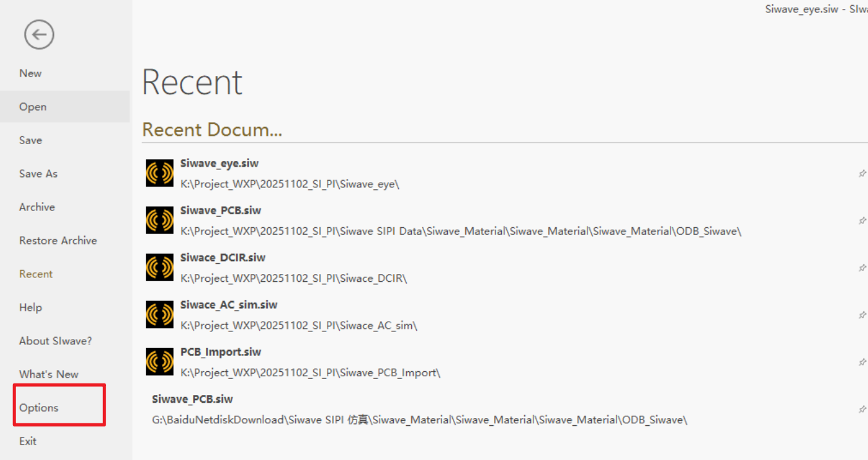The image size is (868, 460).
Task: Pin the ODB_Siwave K: drive Siwave_PCB.siw entry
Action: (x=862, y=221)
